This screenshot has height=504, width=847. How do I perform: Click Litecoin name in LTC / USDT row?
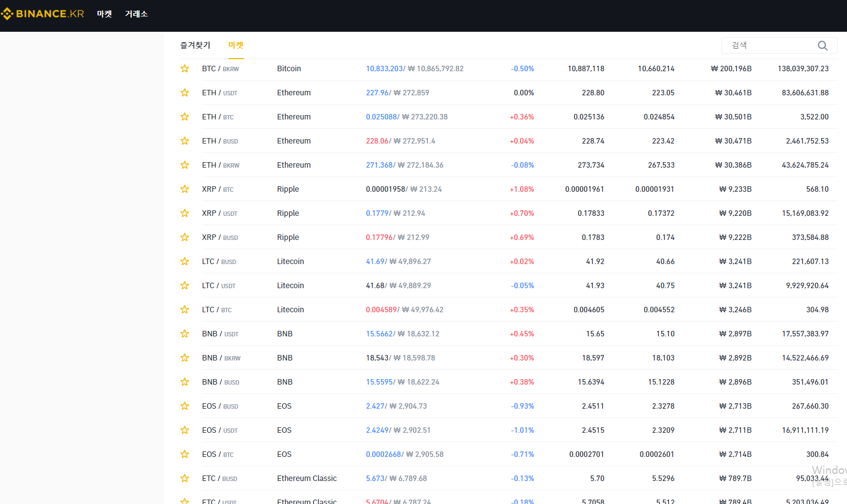[x=290, y=285]
